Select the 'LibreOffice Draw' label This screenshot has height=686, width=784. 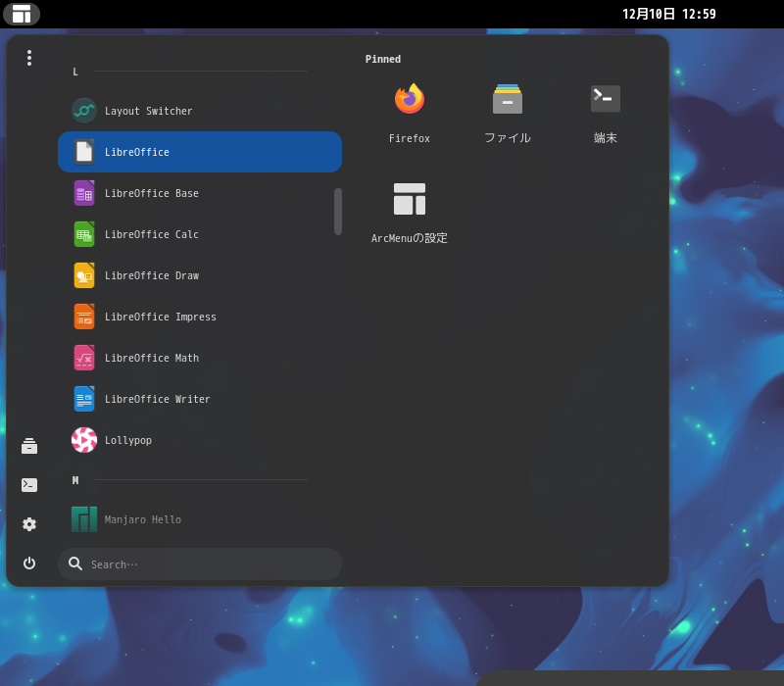(x=152, y=275)
